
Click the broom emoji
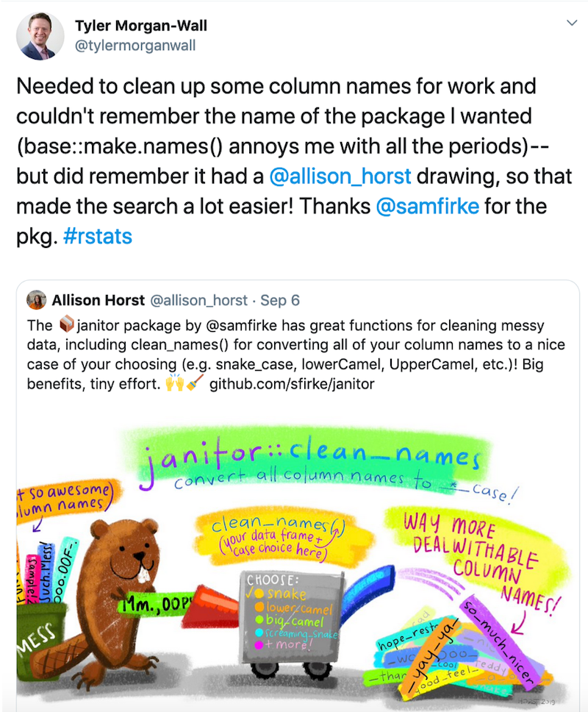(x=194, y=384)
